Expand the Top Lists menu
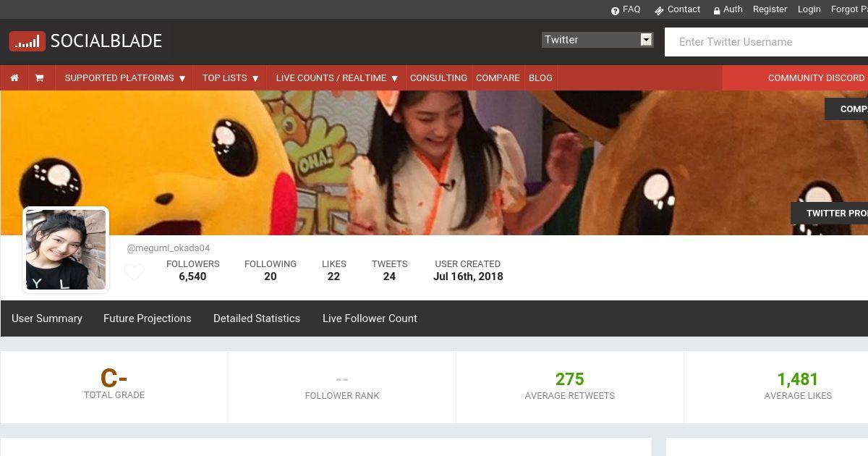The height and width of the screenshot is (456, 868). pyautogui.click(x=230, y=78)
